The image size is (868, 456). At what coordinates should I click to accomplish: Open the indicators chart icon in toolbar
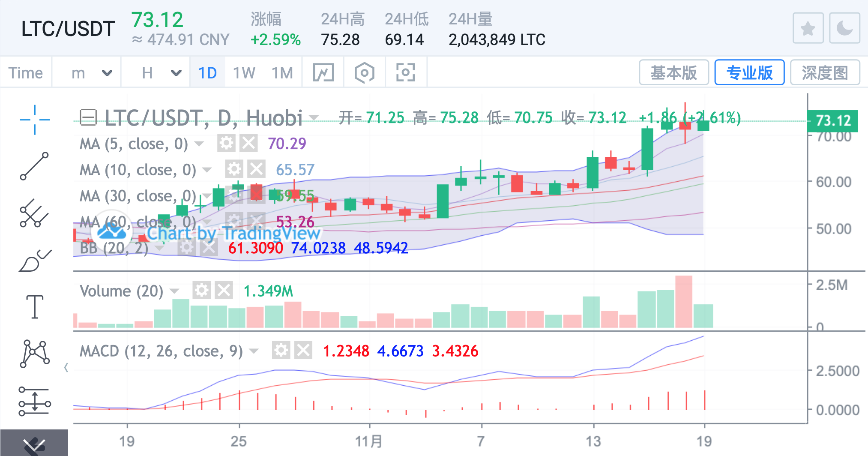pyautogui.click(x=323, y=72)
